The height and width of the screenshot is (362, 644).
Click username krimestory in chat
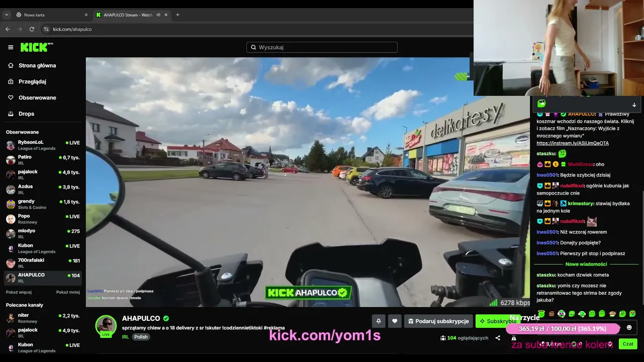click(x=581, y=204)
